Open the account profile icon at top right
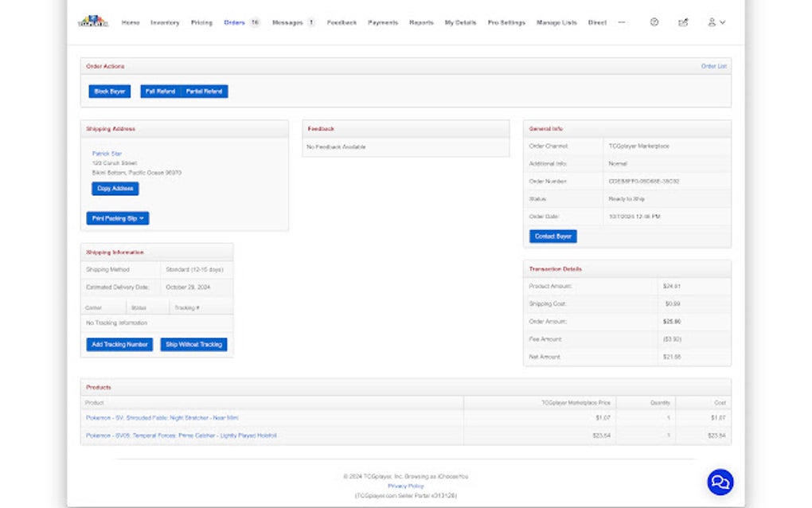Image resolution: width=812 pixels, height=508 pixels. (x=712, y=22)
